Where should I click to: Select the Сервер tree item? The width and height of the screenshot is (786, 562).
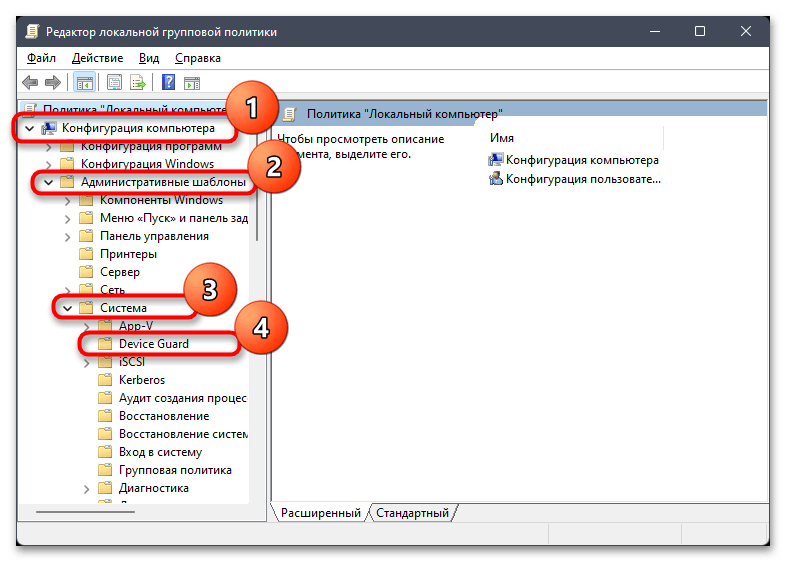point(120,272)
